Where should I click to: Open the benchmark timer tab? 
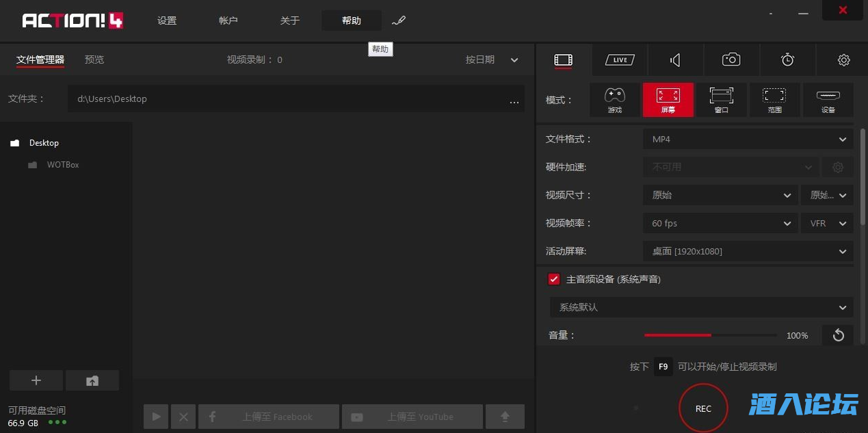pyautogui.click(x=787, y=60)
